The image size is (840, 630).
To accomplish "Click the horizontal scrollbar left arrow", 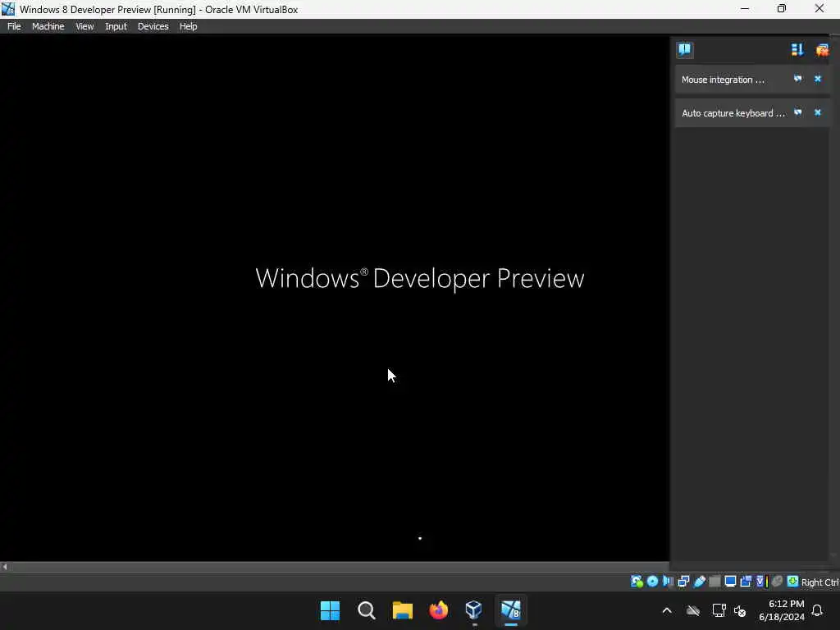I will click(5, 567).
